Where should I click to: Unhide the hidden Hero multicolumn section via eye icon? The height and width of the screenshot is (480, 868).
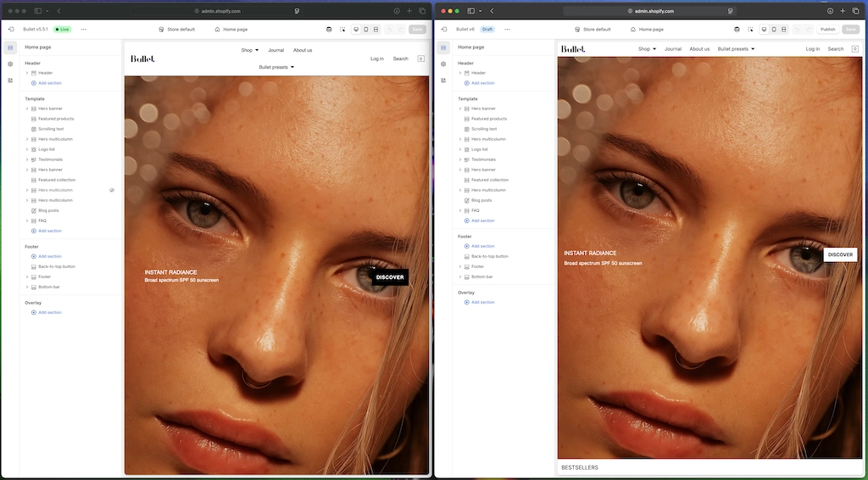pyautogui.click(x=111, y=190)
